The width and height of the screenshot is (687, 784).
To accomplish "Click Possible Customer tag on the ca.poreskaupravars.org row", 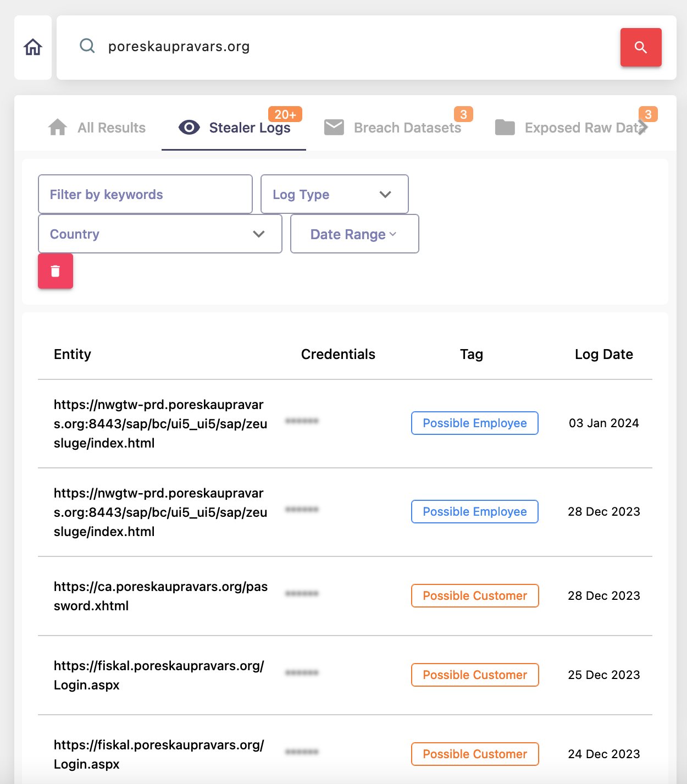I will pyautogui.click(x=475, y=595).
